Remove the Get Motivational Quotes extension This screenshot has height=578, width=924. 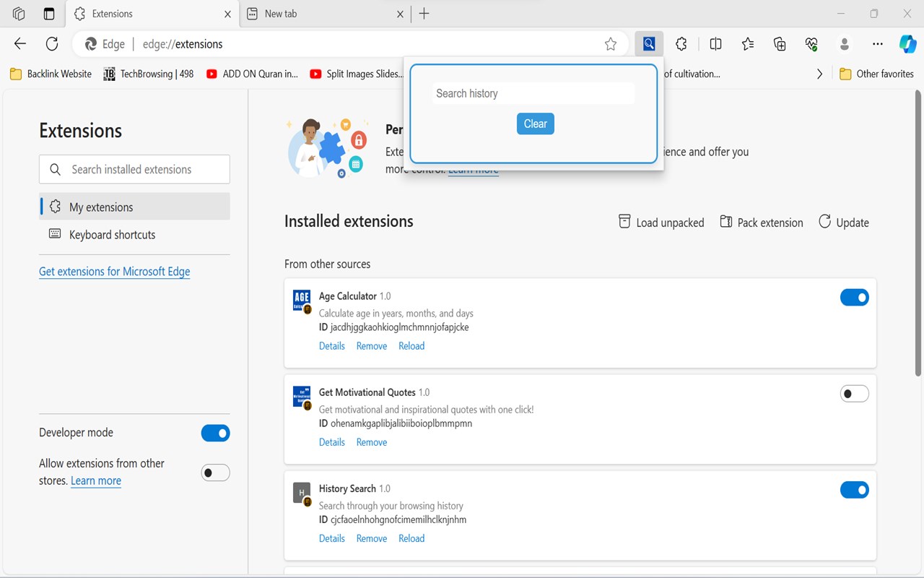pyautogui.click(x=372, y=442)
